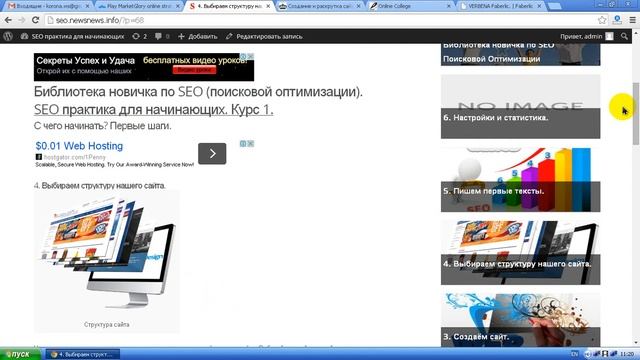Screen dimensions: 640x360
Task: Close the Play MarketGlory tab
Action: [x=178, y=6]
